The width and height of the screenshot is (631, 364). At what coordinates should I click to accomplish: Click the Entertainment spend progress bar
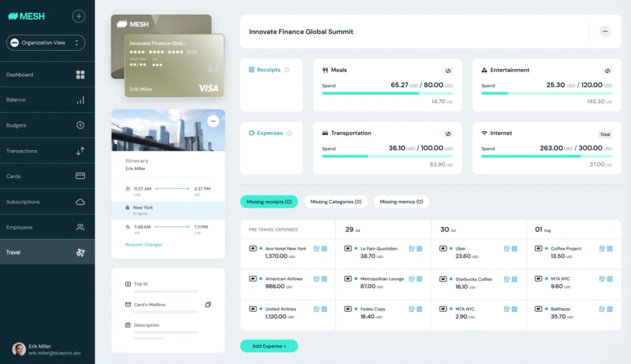[547, 93]
